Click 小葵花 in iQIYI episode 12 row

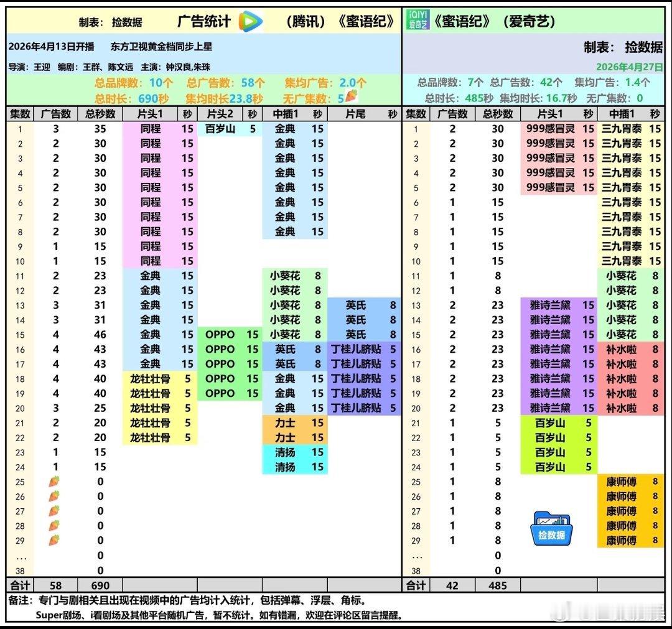pos(622,291)
